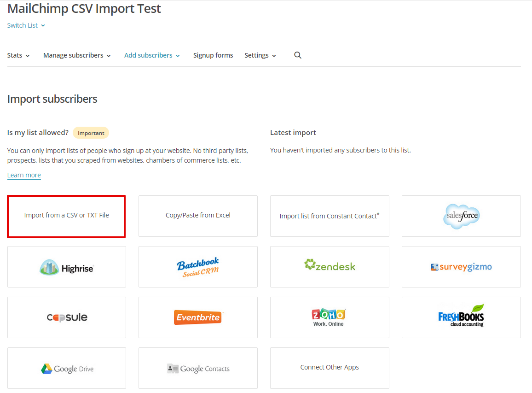Open the Add subscribers dropdown
532x393 pixels.
152,55
